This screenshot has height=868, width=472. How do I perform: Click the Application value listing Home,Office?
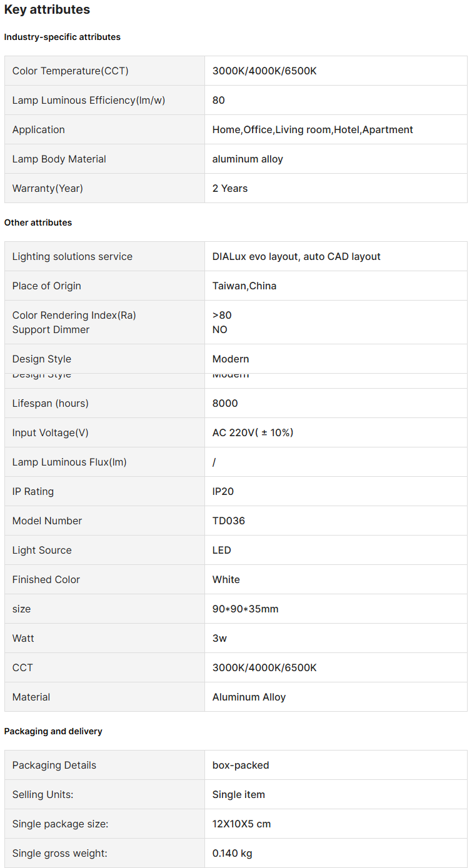coord(313,130)
